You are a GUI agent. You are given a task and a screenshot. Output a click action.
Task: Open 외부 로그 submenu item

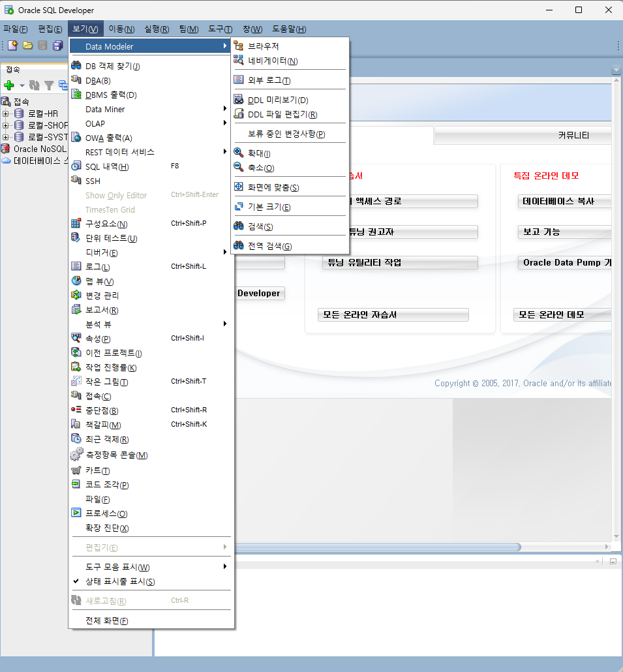tap(290, 80)
